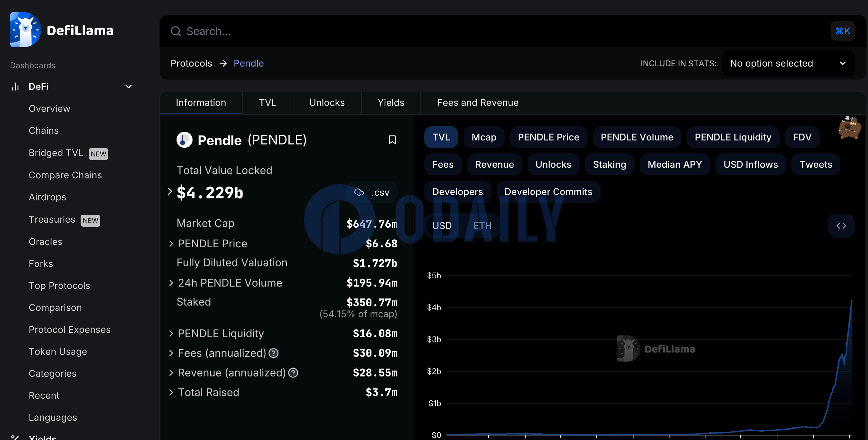This screenshot has width=868, height=440.
Task: Click the Revenue annualized help icon
Action: tap(293, 373)
